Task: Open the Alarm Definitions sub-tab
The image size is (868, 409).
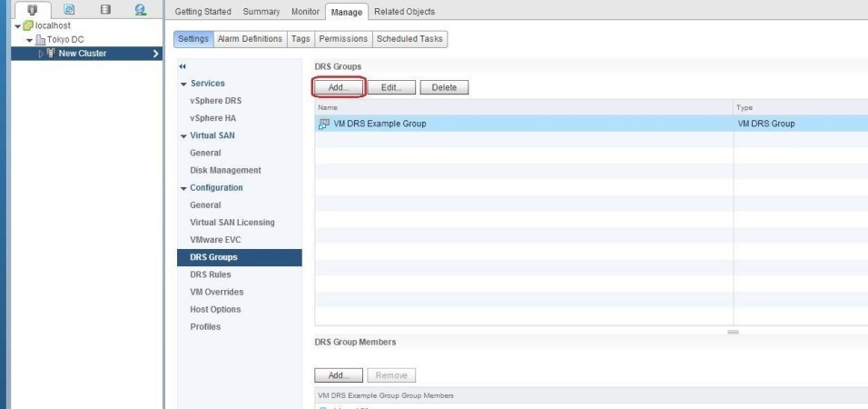Action: (250, 39)
